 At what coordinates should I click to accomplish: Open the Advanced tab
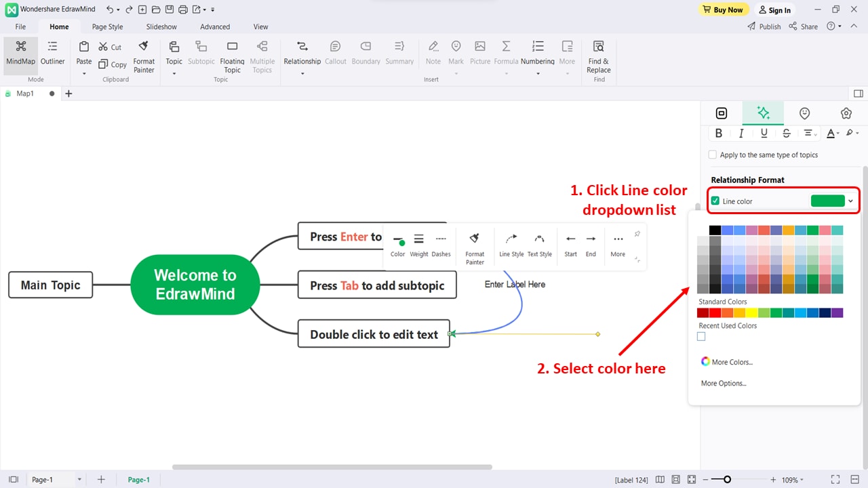215,26
